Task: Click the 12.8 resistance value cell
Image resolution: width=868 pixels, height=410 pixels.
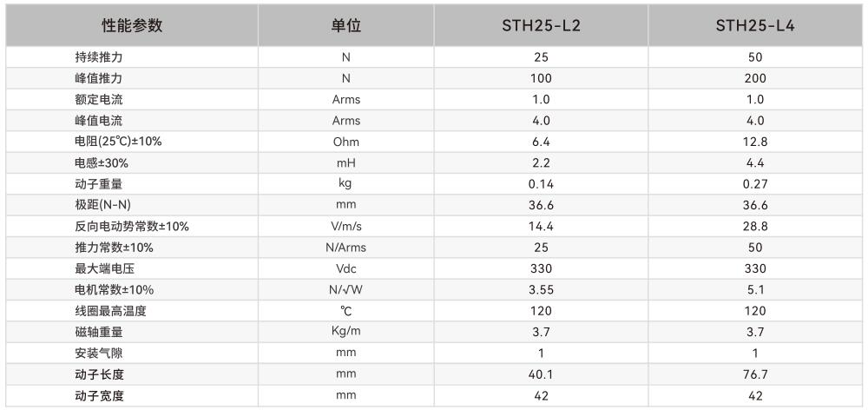Action: (755, 142)
